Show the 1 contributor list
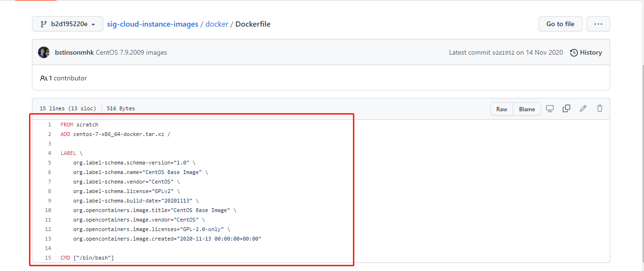This screenshot has height=271, width=644. click(68, 78)
